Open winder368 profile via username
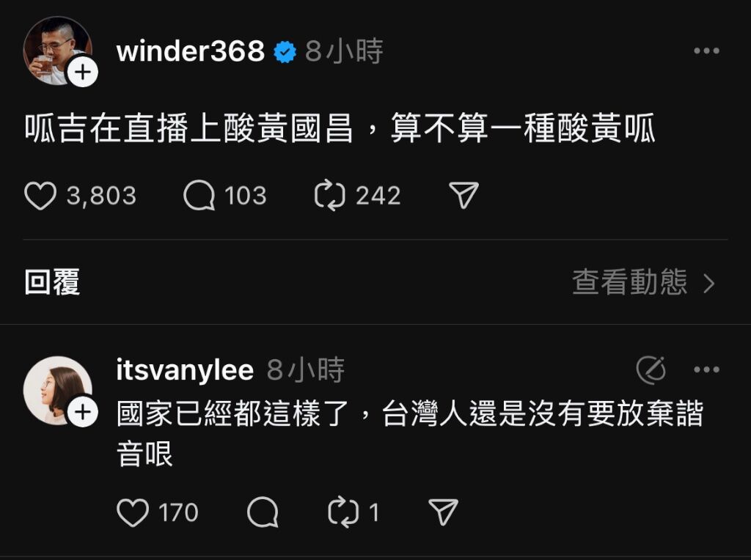751x560 pixels. 190,51
